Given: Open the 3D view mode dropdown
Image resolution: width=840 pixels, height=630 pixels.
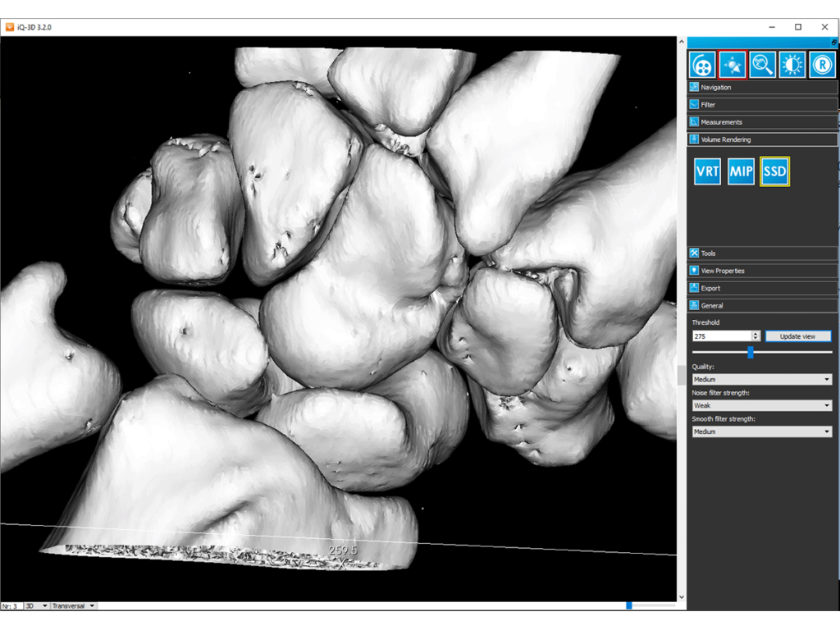Looking at the screenshot, I should pyautogui.click(x=36, y=606).
